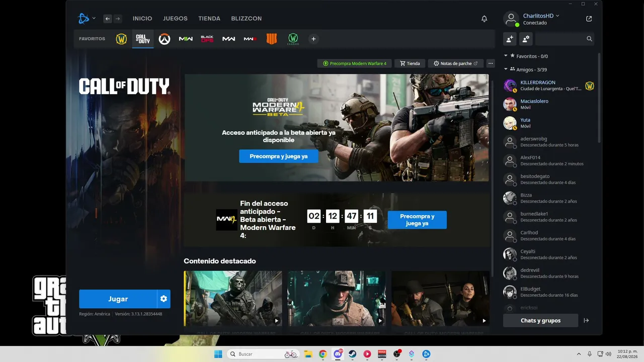Click the Precompra Modern Warfare 4 button
This screenshot has height=362, width=644.
(x=355, y=63)
